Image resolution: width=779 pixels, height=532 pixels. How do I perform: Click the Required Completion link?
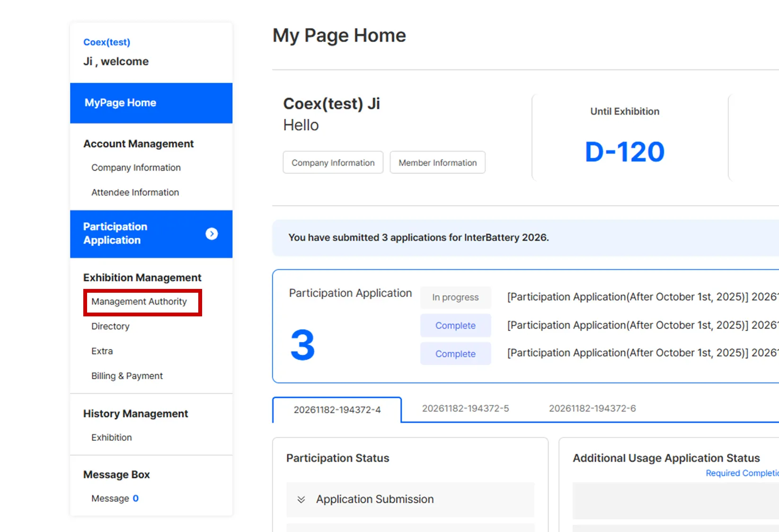(742, 473)
